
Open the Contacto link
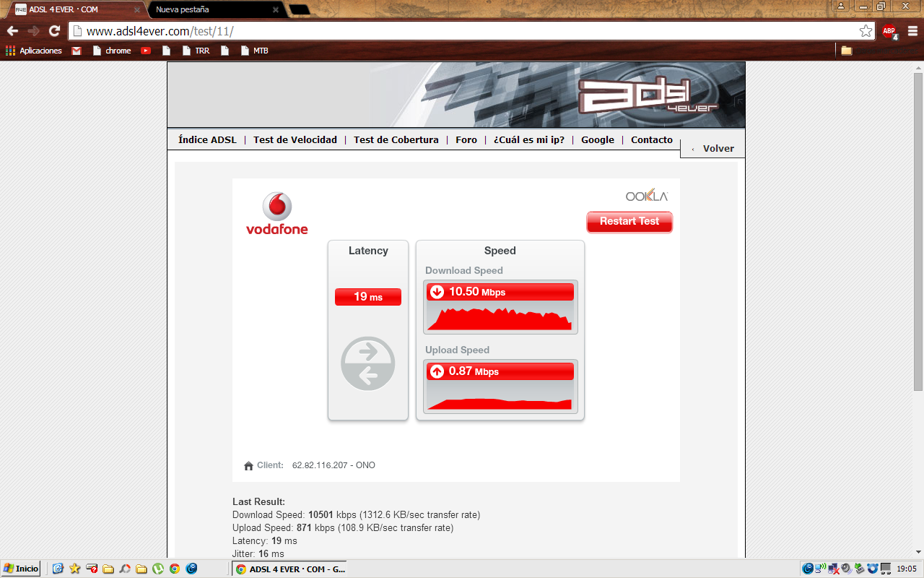[x=651, y=139]
